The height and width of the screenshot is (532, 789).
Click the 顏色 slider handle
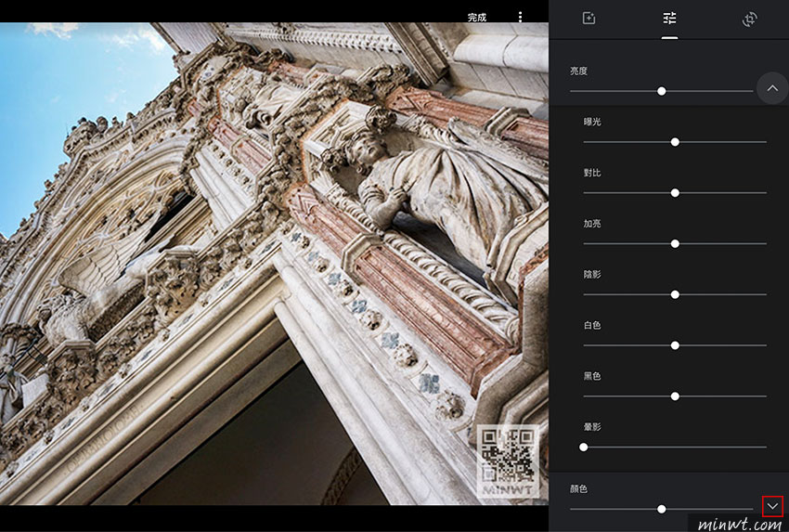click(662, 510)
